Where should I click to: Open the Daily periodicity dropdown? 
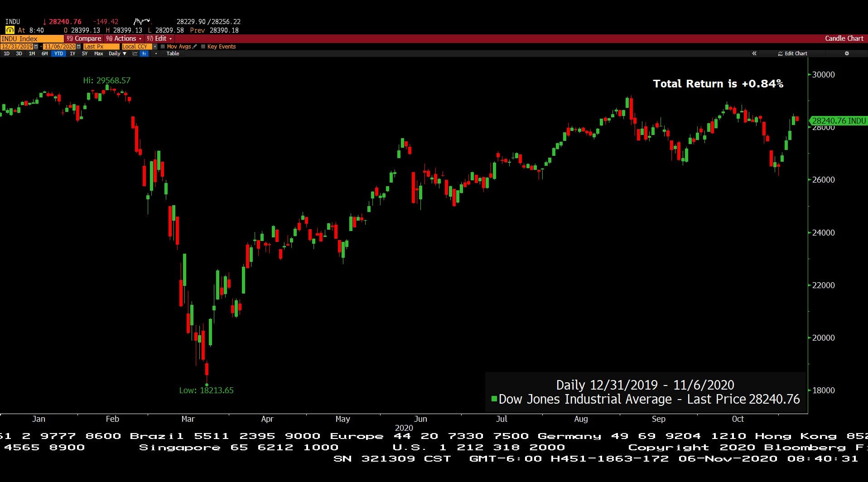[117, 53]
